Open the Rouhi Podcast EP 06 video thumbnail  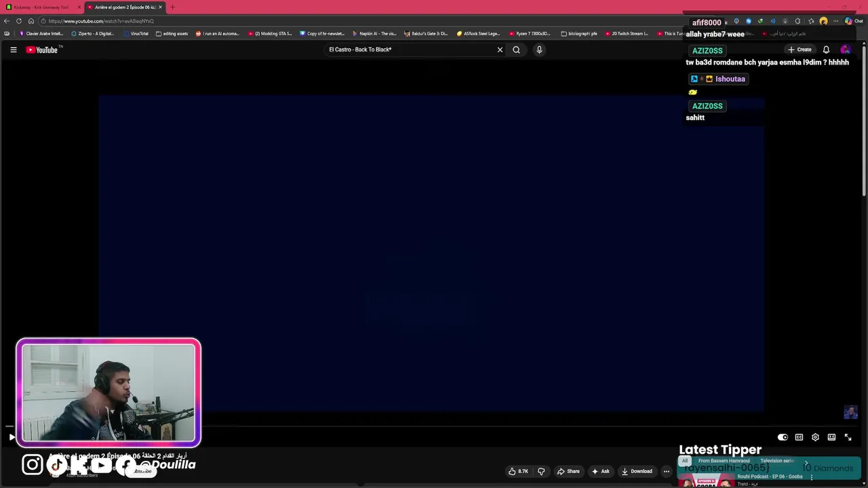click(x=705, y=481)
